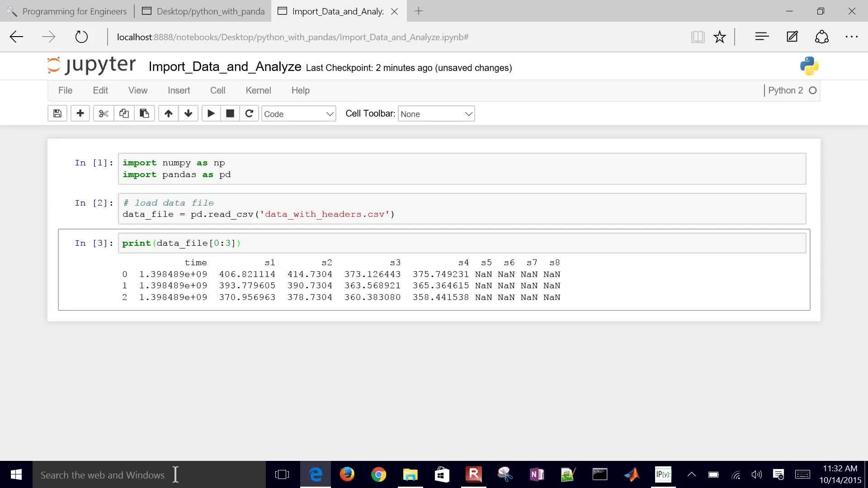
Task: Go back in the browser
Action: pos(17,37)
